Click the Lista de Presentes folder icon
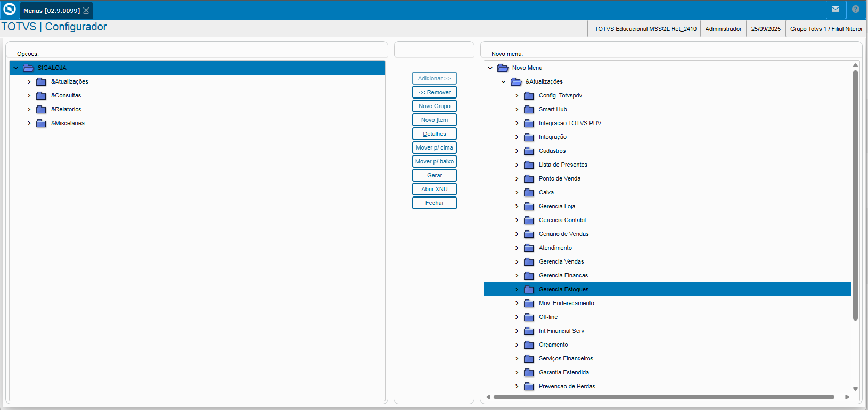This screenshot has height=410, width=868. pyautogui.click(x=529, y=165)
